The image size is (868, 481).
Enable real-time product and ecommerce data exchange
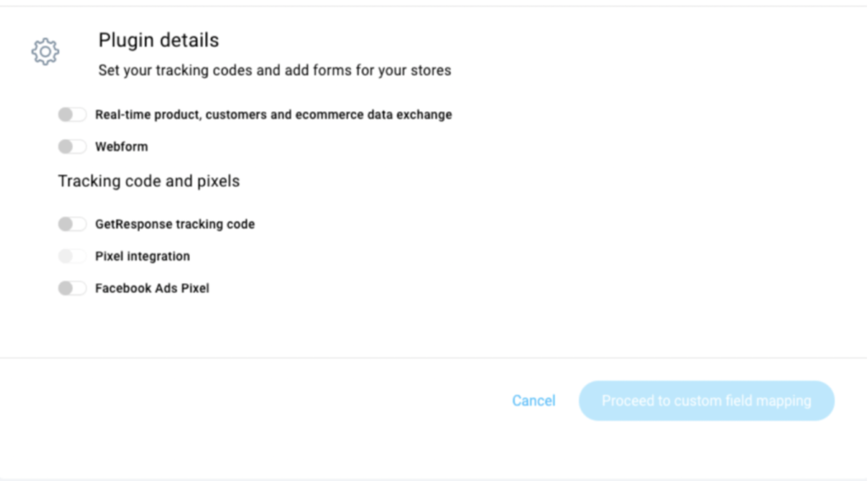point(72,114)
